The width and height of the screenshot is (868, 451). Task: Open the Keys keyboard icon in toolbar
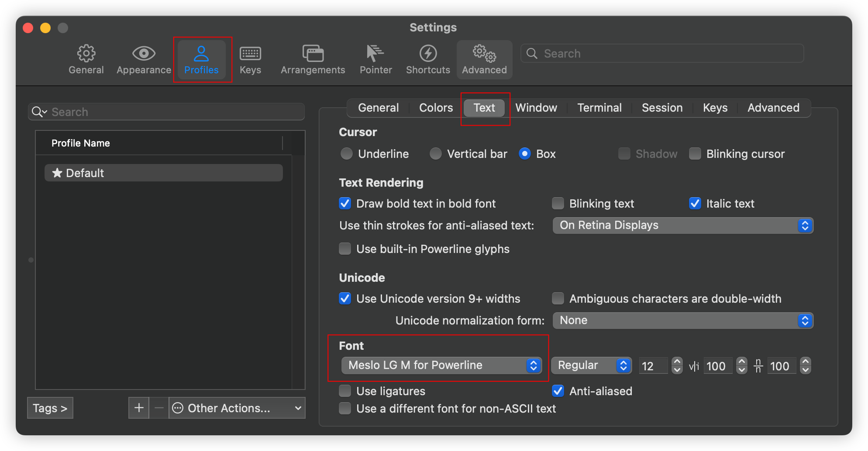(250, 54)
